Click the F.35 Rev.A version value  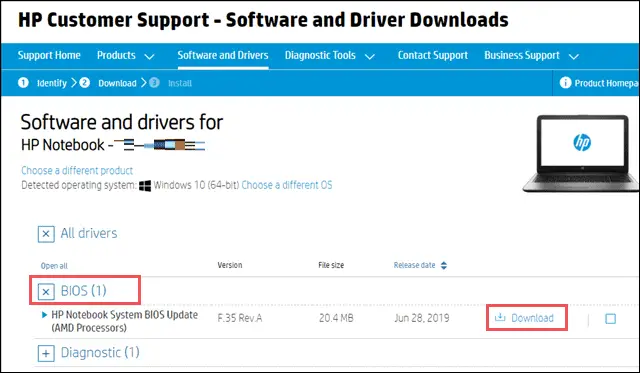coord(240,318)
